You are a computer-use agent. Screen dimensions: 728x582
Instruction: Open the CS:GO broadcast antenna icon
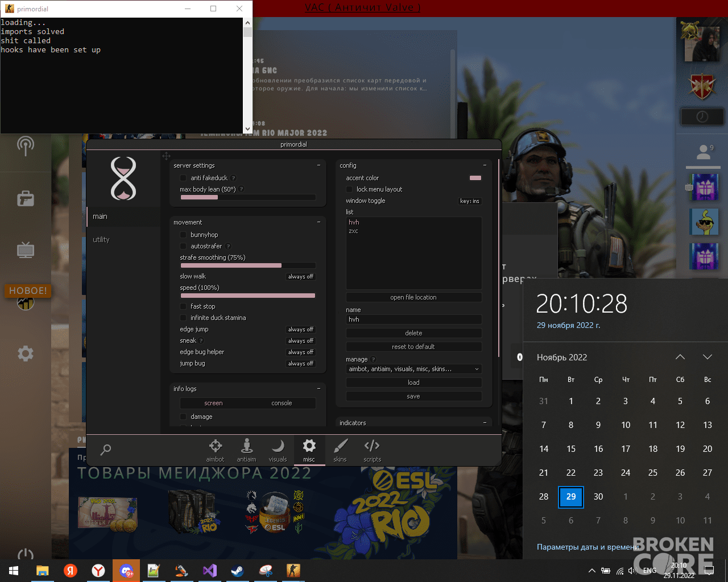coord(26,146)
